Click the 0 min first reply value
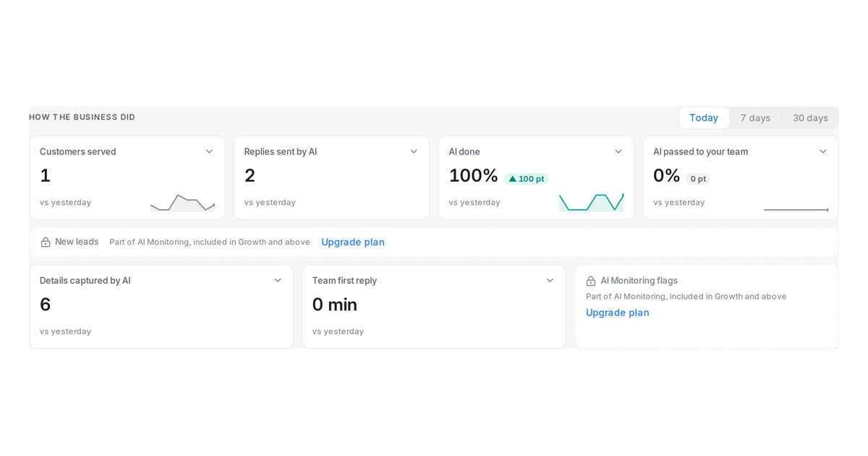Screen dimensions: 868x456 tap(335, 304)
